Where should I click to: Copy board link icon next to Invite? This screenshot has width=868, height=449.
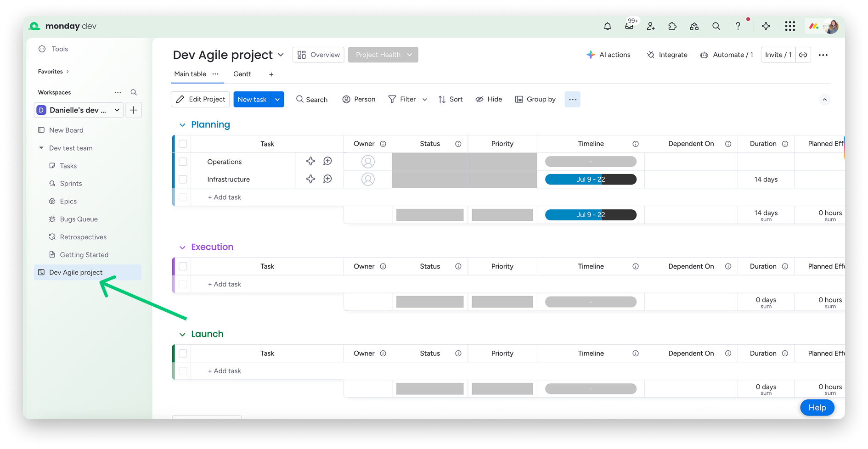point(803,55)
